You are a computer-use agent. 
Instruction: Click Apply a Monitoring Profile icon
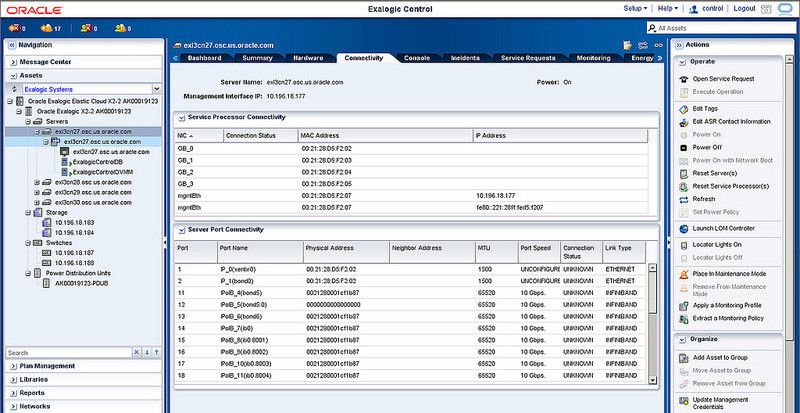coord(684,306)
